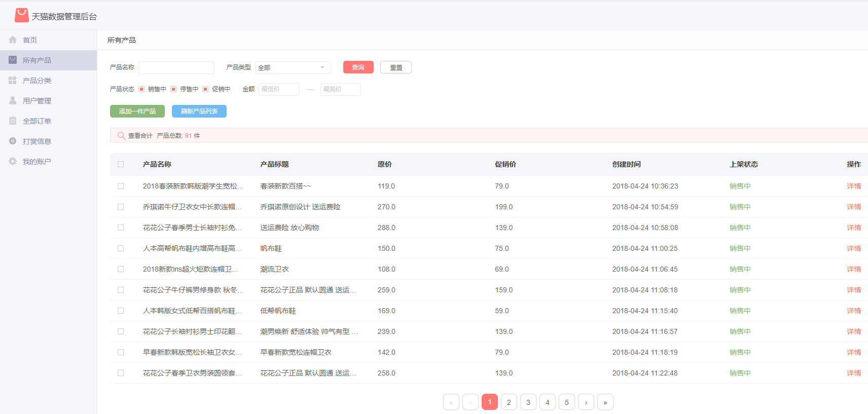Image resolution: width=868 pixels, height=414 pixels.
Task: Click the clipboard icon beside 全部订单
Action: (13, 121)
